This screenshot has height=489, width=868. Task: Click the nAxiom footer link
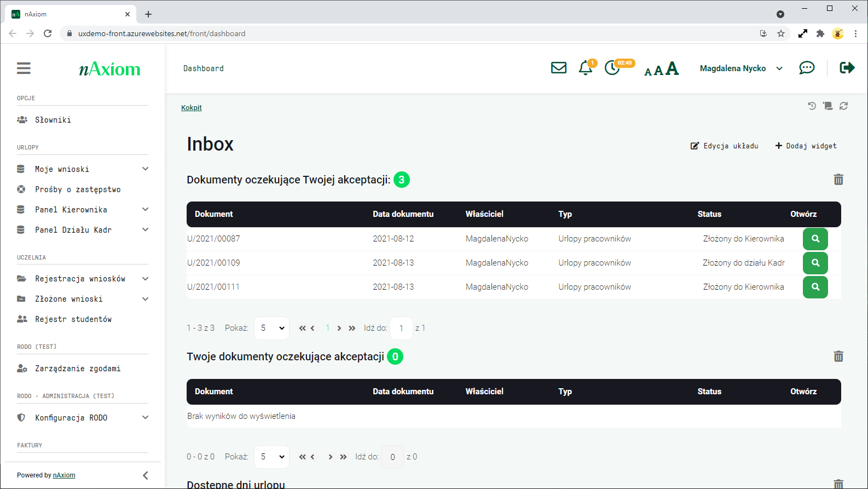[x=64, y=475]
